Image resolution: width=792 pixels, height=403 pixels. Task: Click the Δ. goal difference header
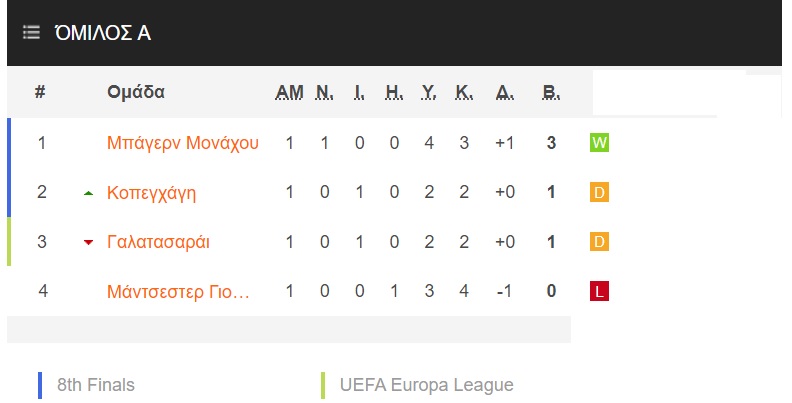[x=505, y=92]
